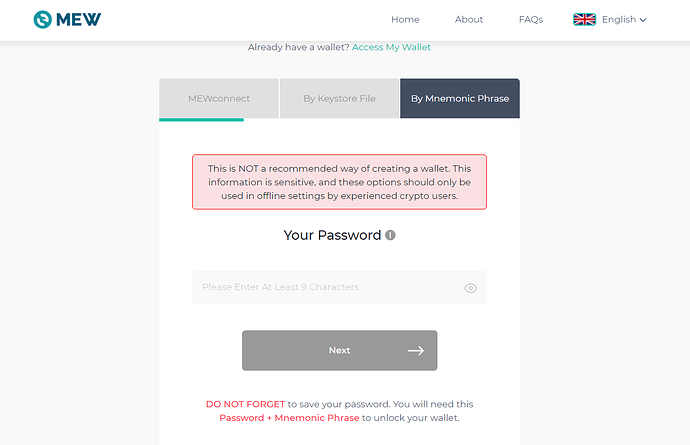
Task: Select the By Mnemonic Phrase tab
Action: [x=460, y=99]
